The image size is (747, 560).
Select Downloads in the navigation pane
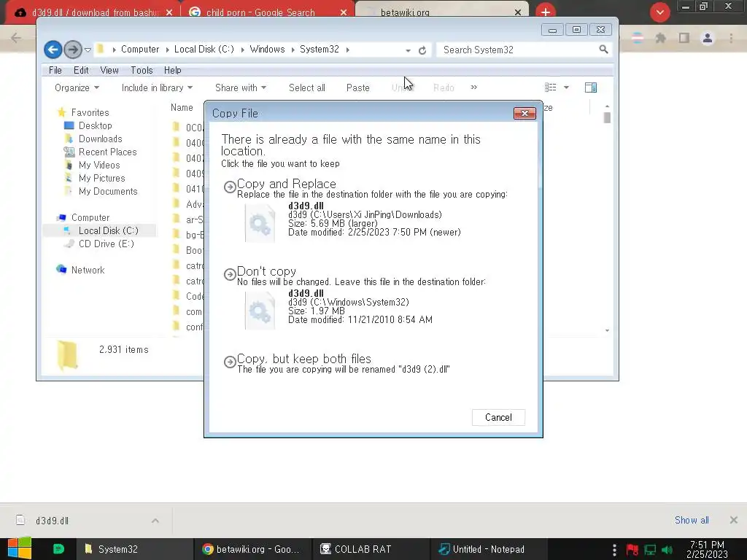pyautogui.click(x=100, y=139)
